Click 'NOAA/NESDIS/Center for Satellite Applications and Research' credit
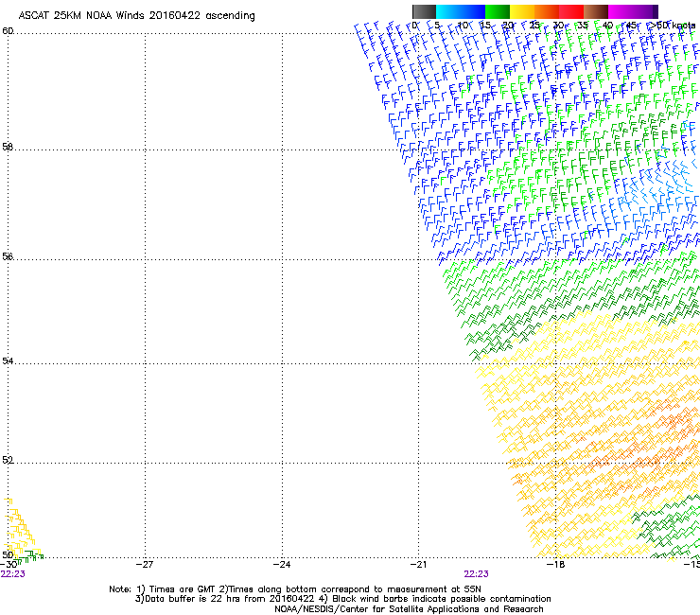700x615 pixels. (x=409, y=609)
